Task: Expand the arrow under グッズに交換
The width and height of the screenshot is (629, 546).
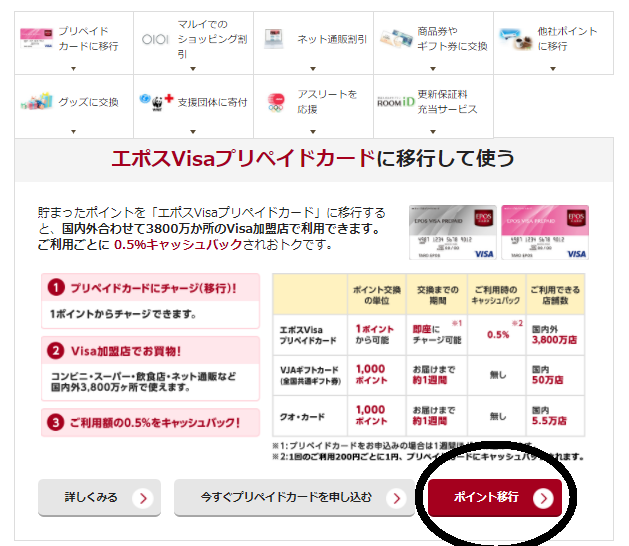Action: click(73, 132)
